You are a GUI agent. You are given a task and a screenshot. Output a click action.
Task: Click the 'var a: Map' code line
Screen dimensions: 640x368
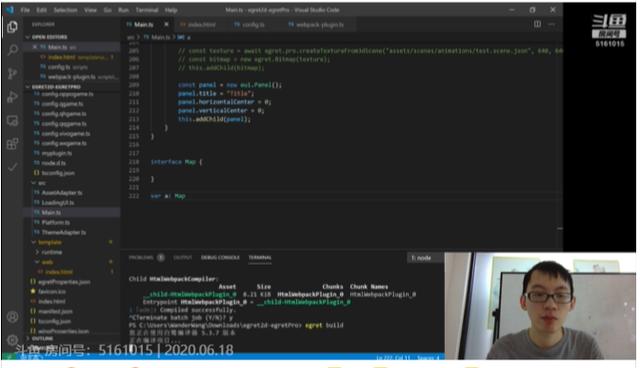168,196
